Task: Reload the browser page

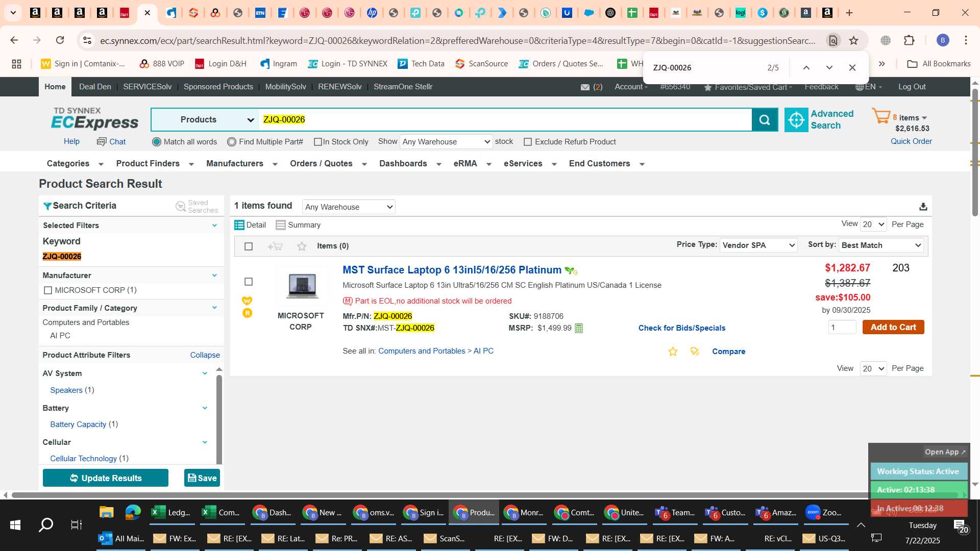Action: coord(60,40)
